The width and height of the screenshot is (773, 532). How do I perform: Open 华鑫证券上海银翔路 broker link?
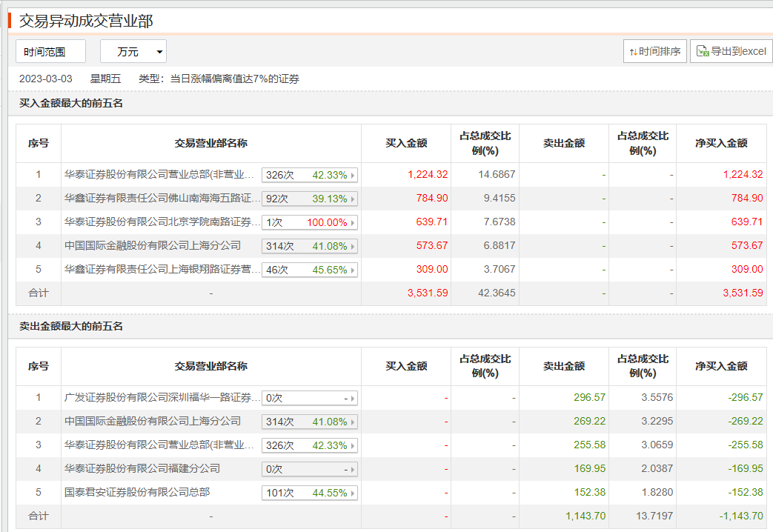tap(162, 269)
